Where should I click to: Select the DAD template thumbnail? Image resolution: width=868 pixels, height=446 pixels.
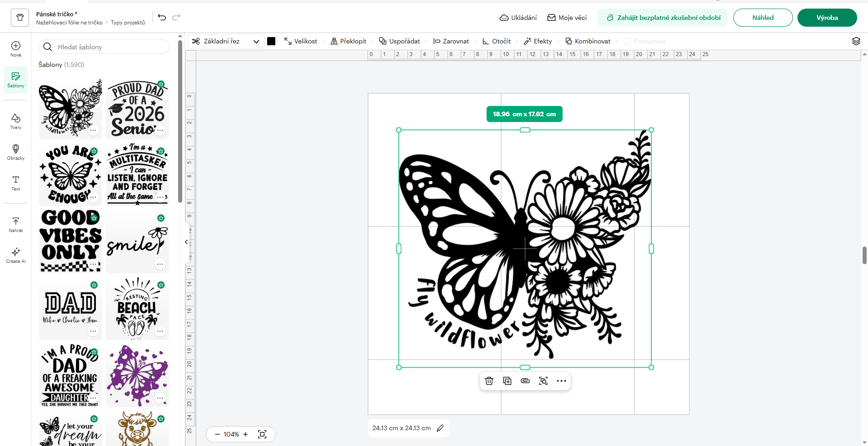pos(70,308)
